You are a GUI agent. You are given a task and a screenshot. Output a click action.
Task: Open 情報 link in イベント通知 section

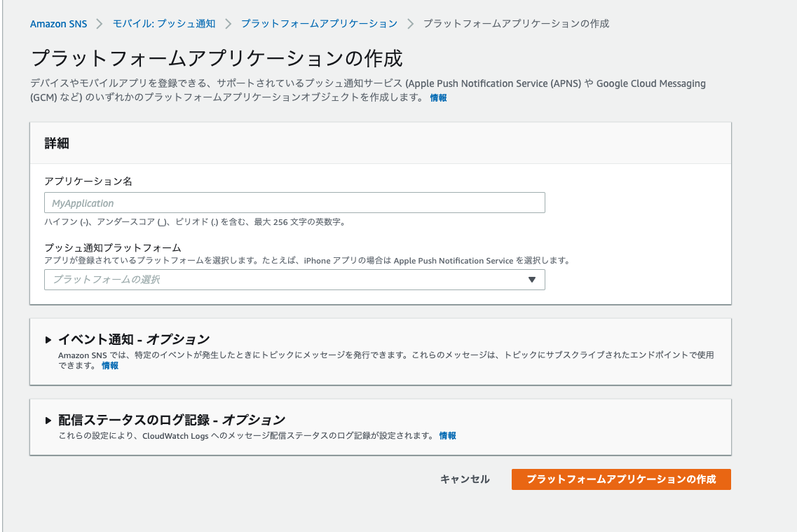pos(109,365)
